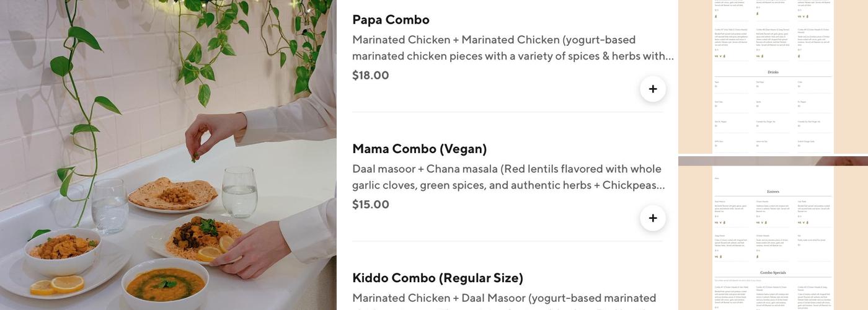Screen dimensions: 868x310
Task: Open the upper menu page thumbnail
Action: pyautogui.click(x=773, y=77)
